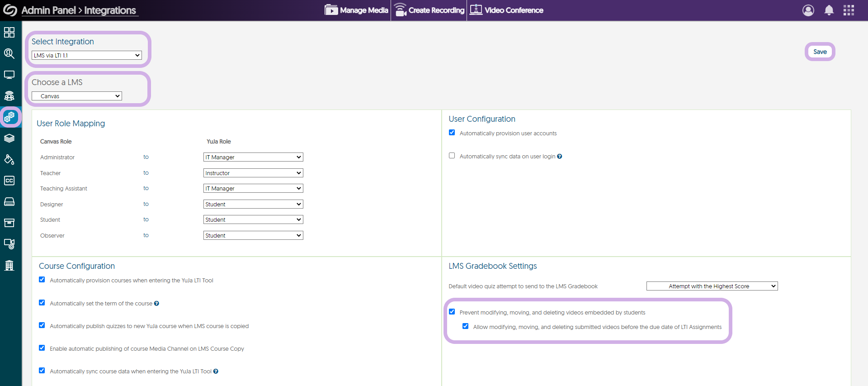Open the Select Integration dropdown
This screenshot has height=386, width=868.
pyautogui.click(x=87, y=55)
